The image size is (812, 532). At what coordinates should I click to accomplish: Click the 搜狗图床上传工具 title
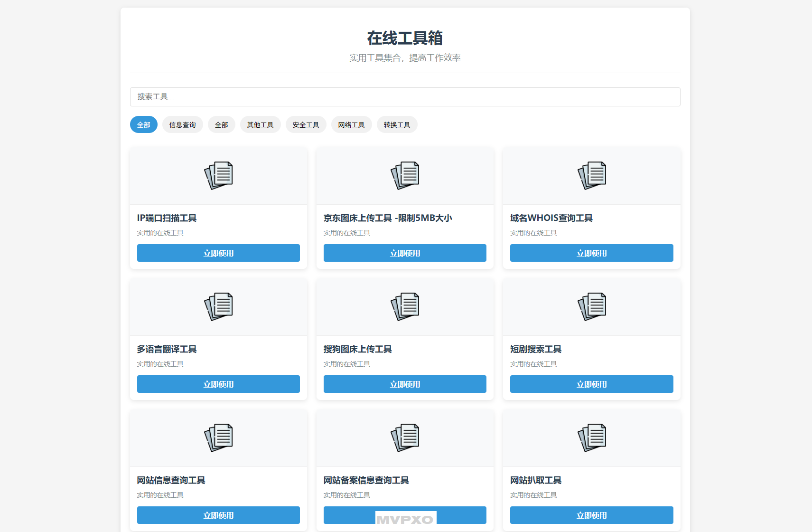(358, 349)
